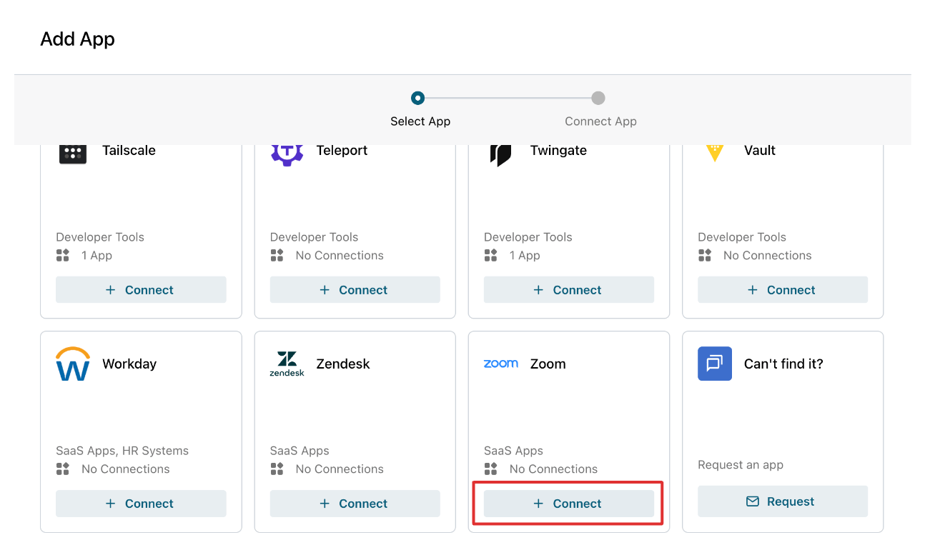
Task: Connect the Zendesk app
Action: tap(355, 504)
